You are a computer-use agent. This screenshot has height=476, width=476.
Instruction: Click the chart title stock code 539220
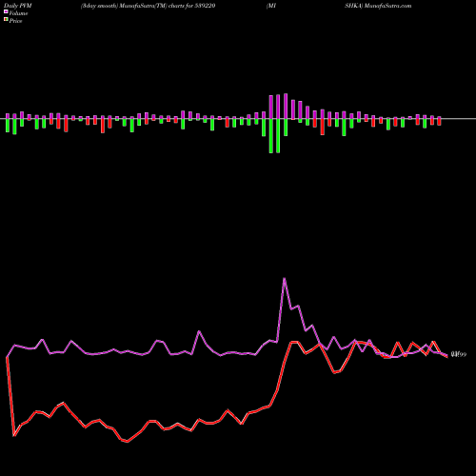tap(205, 6)
